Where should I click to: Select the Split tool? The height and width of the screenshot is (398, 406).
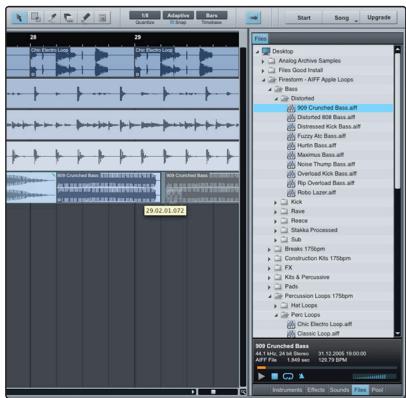(x=52, y=17)
